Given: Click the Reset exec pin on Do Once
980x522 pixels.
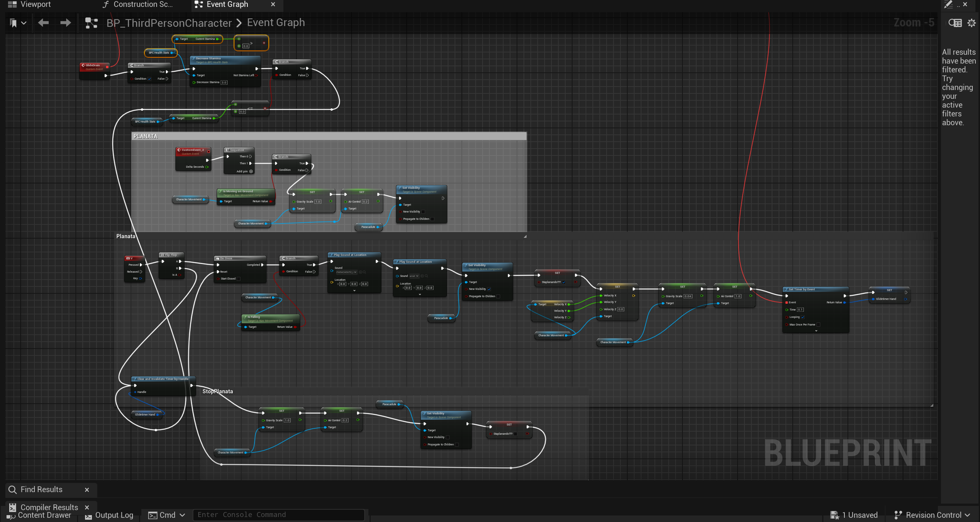Looking at the screenshot, I should coord(218,272).
